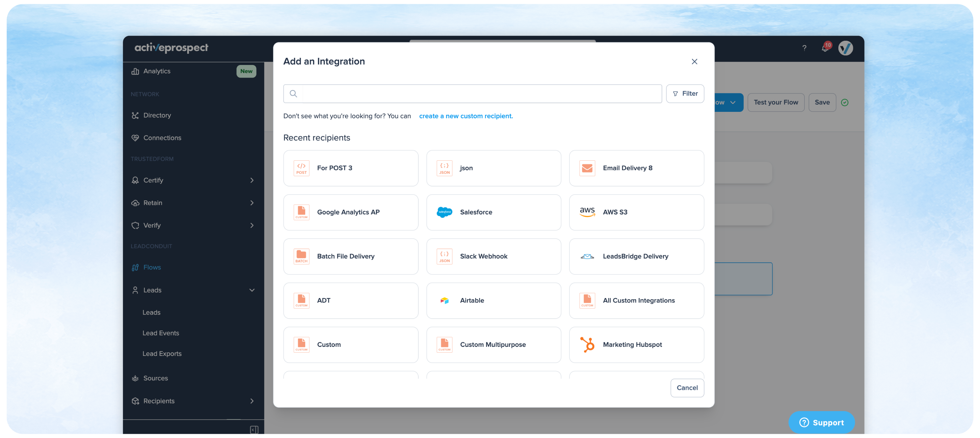This screenshot has width=980, height=438.
Task: Select the Batch File Delivery label
Action: click(x=345, y=256)
